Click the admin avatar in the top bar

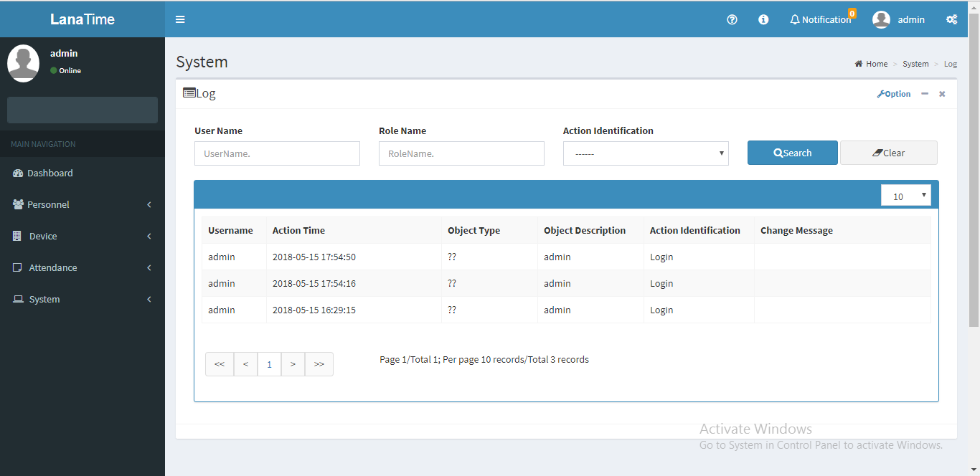pos(881,19)
